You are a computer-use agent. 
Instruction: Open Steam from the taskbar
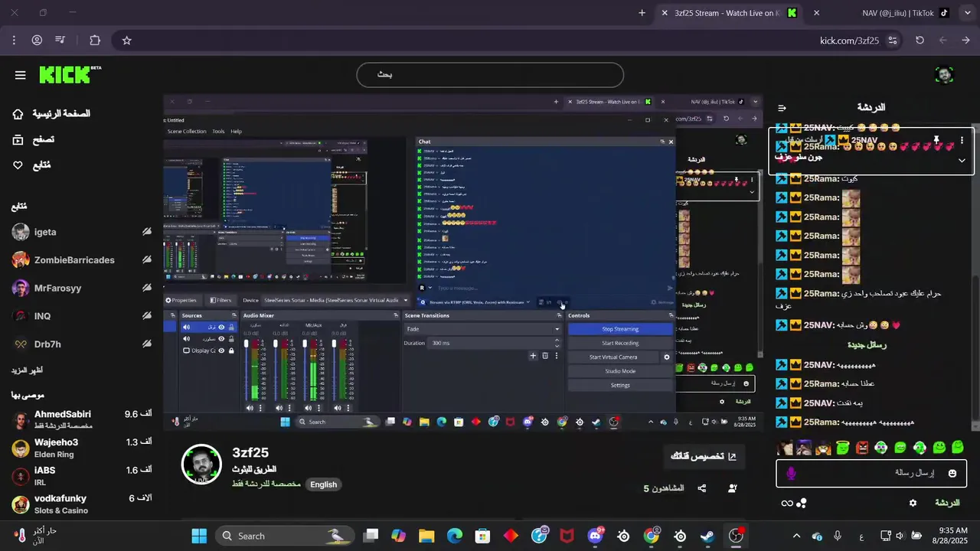[x=707, y=536]
